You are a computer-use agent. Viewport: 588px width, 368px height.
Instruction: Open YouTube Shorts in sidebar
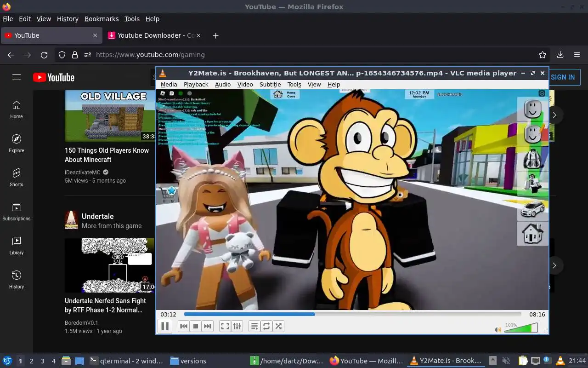[17, 178]
